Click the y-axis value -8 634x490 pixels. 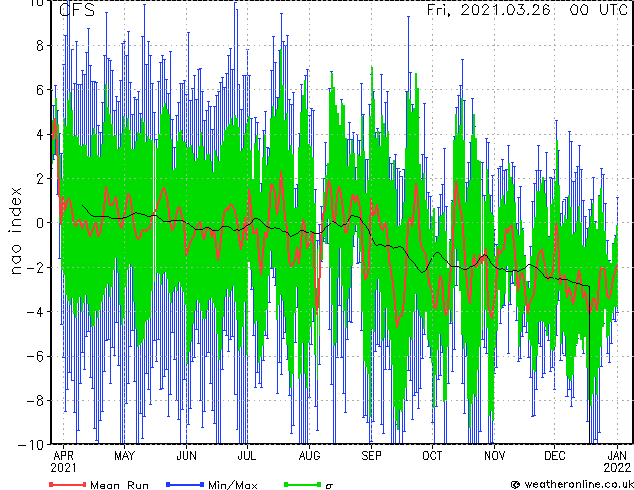[35, 401]
